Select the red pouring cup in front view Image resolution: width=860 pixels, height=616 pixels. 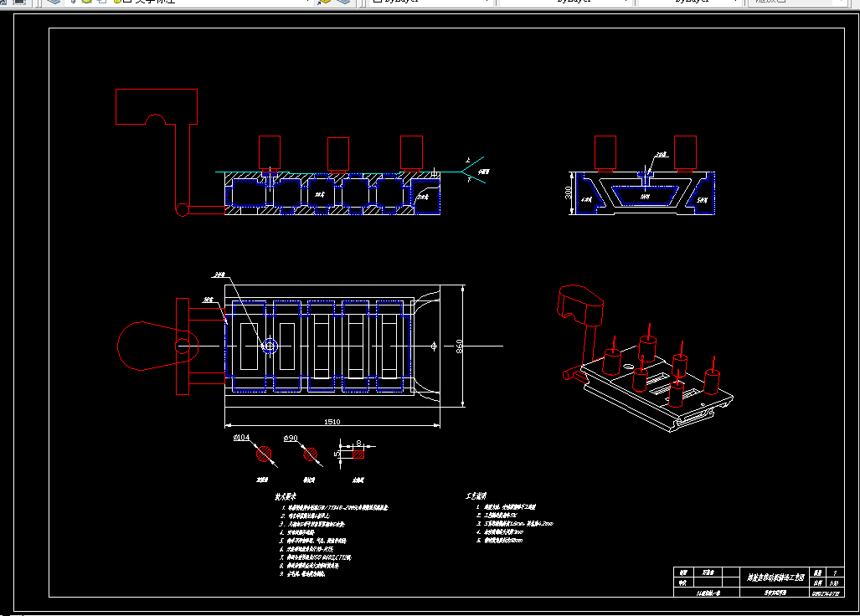[157, 106]
